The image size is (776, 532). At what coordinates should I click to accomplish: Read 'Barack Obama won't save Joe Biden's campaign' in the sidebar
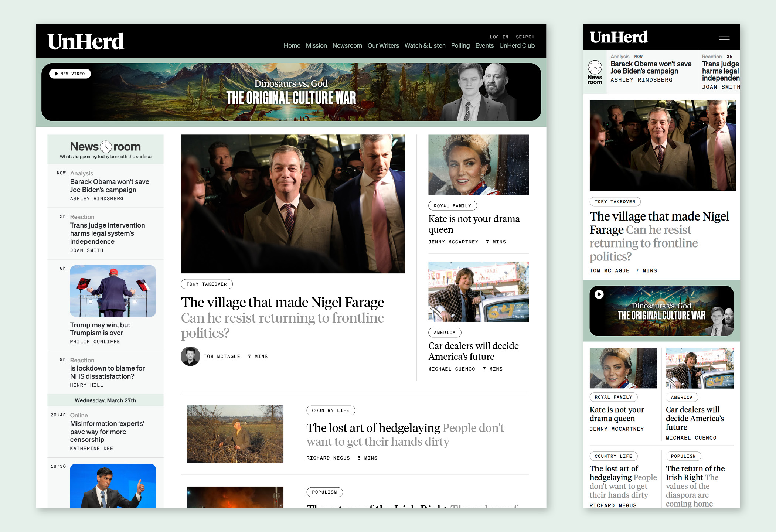click(x=109, y=186)
